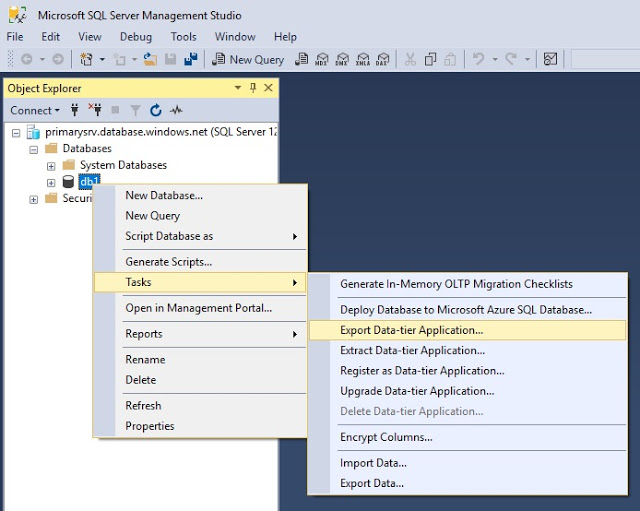Click the DMX query icon

pyautogui.click(x=342, y=60)
